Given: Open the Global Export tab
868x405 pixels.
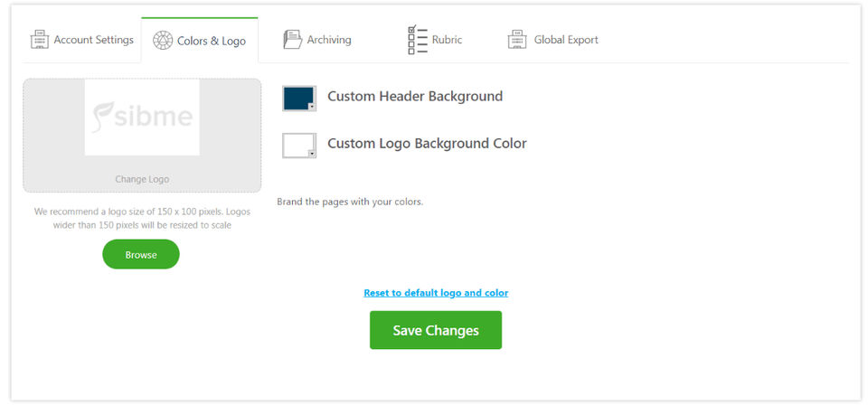Looking at the screenshot, I should tap(552, 40).
